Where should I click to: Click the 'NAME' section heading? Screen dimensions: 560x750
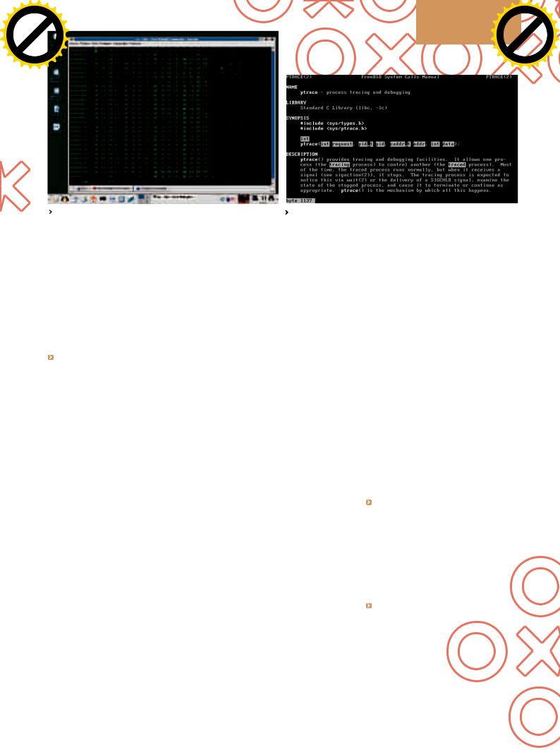(292, 87)
